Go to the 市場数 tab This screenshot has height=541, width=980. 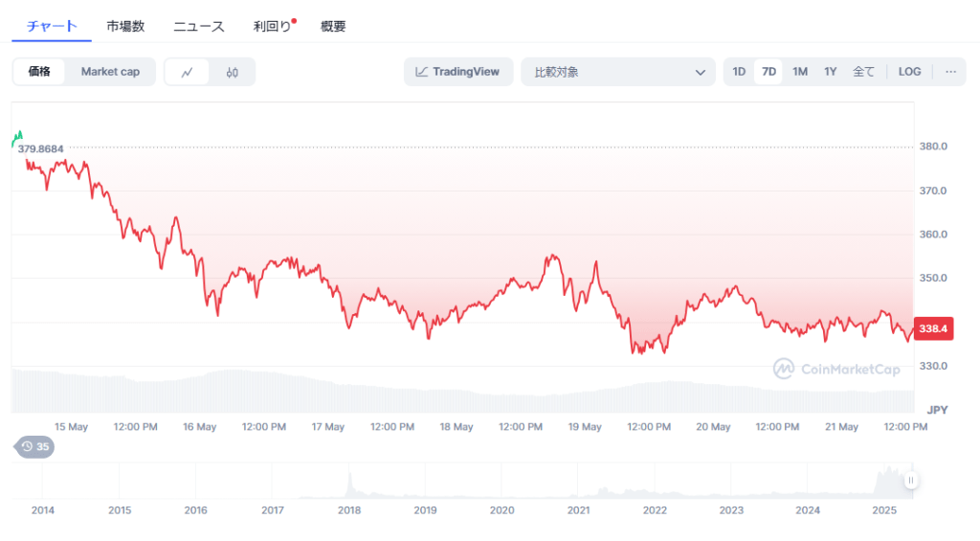coord(125,26)
